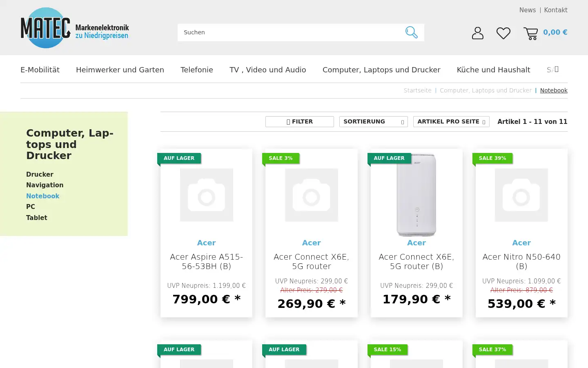The height and width of the screenshot is (368, 588).
Task: Click price 269,90 €
Action: click(x=312, y=304)
